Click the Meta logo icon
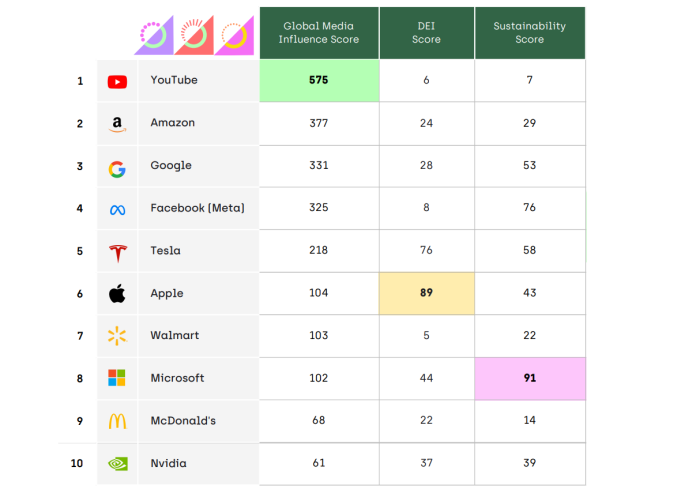The image size is (696, 493). click(x=117, y=209)
